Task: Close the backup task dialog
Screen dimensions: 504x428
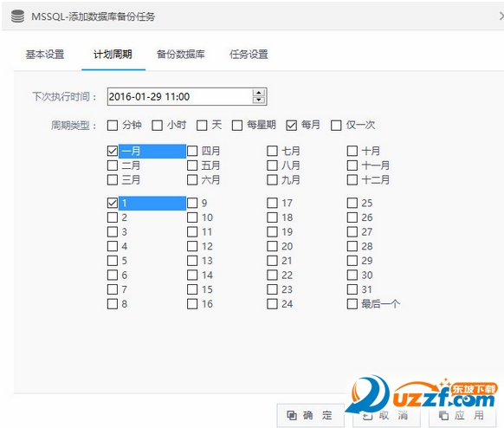Action: [501, 16]
